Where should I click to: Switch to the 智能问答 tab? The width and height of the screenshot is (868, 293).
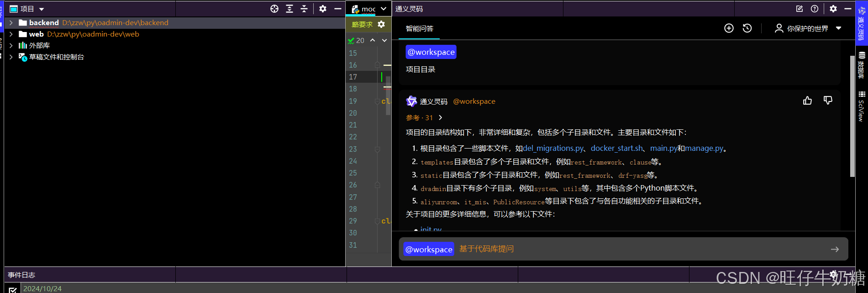click(x=420, y=28)
